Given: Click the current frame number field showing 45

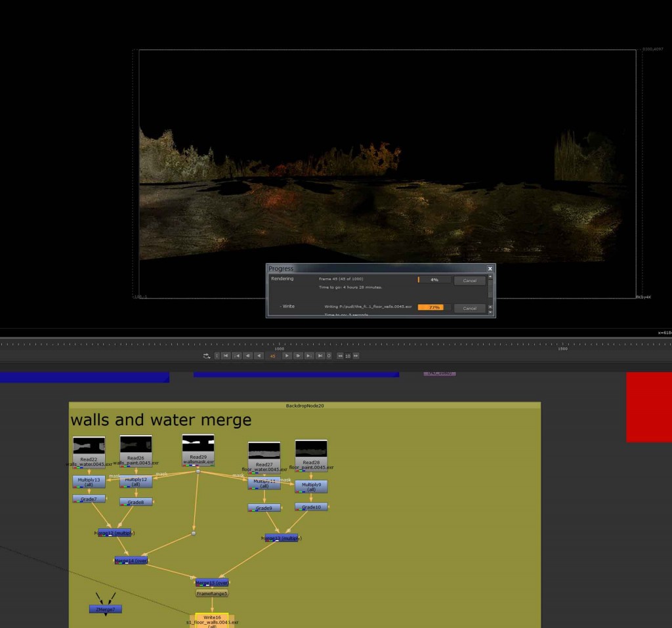Looking at the screenshot, I should click(272, 356).
